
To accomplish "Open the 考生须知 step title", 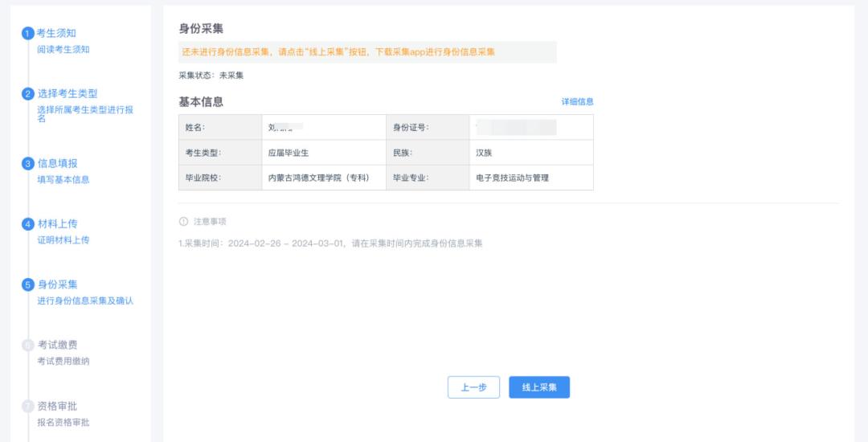I will tap(56, 33).
